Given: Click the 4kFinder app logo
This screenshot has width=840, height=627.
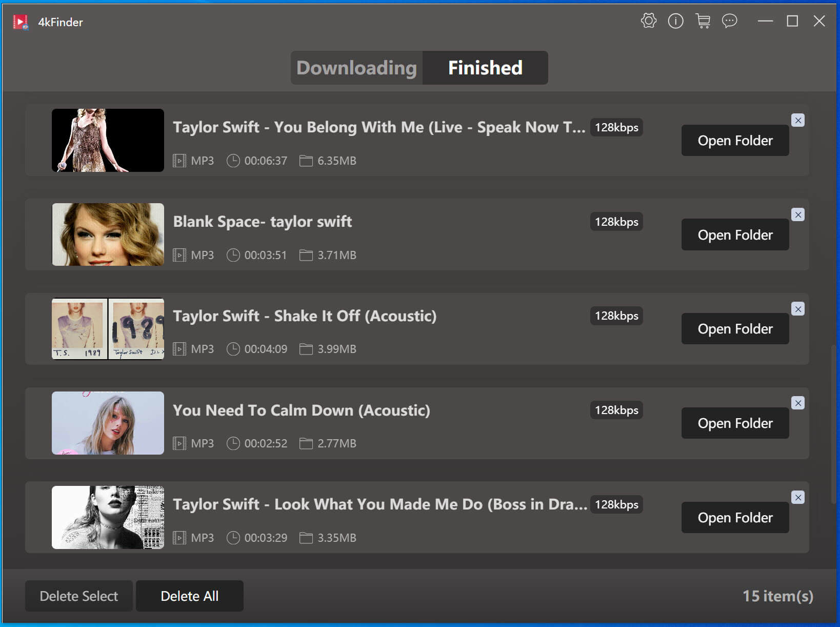Looking at the screenshot, I should point(21,22).
